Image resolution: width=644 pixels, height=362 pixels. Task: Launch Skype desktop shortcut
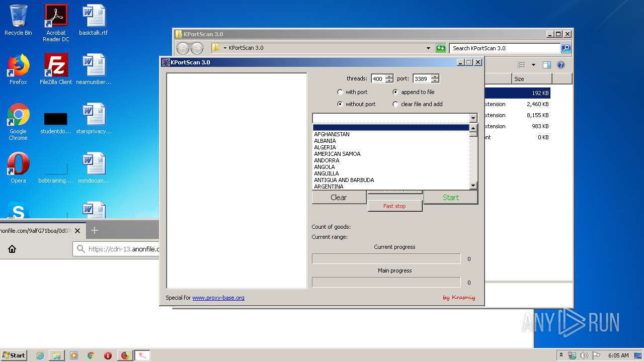point(18,211)
